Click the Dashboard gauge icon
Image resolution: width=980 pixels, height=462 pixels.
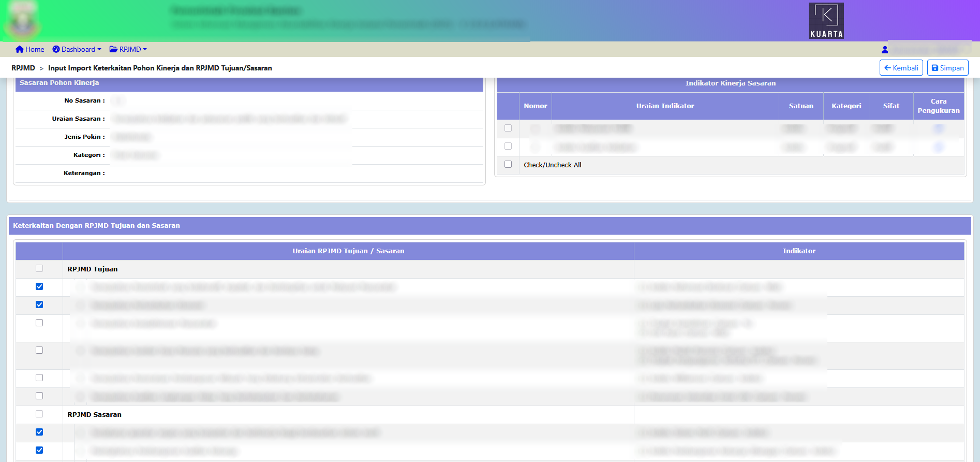(x=56, y=49)
